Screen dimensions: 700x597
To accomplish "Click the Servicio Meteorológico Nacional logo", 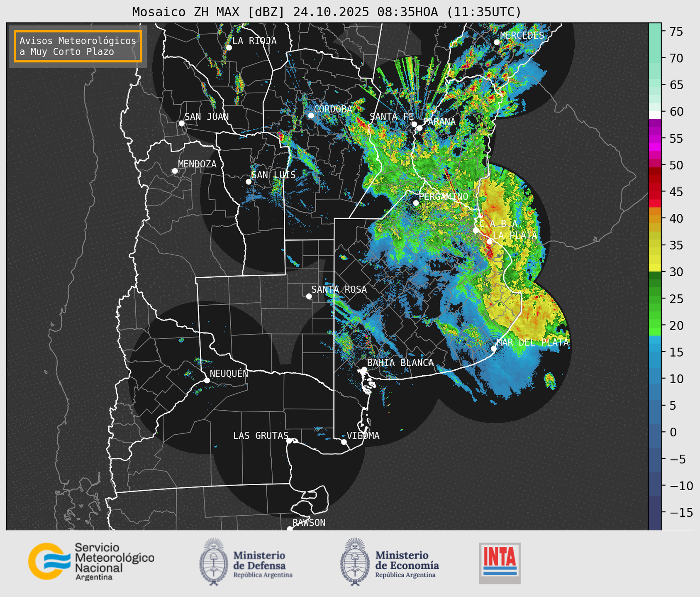I will click(x=91, y=561).
